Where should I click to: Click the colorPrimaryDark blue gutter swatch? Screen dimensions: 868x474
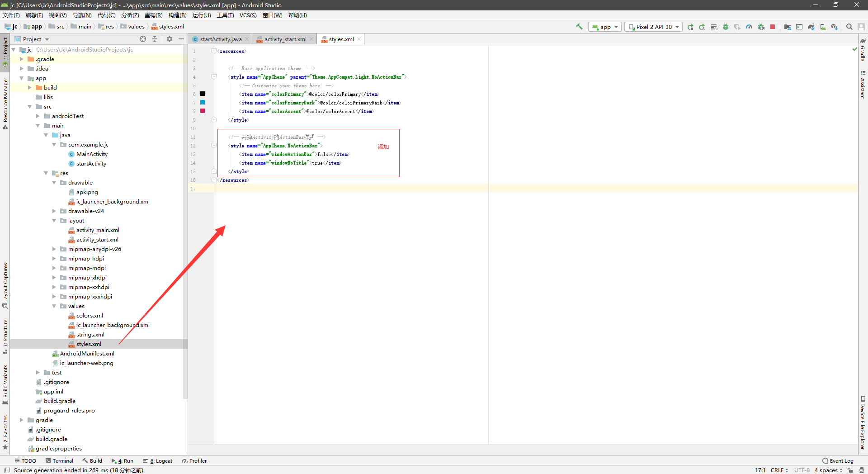point(203,102)
